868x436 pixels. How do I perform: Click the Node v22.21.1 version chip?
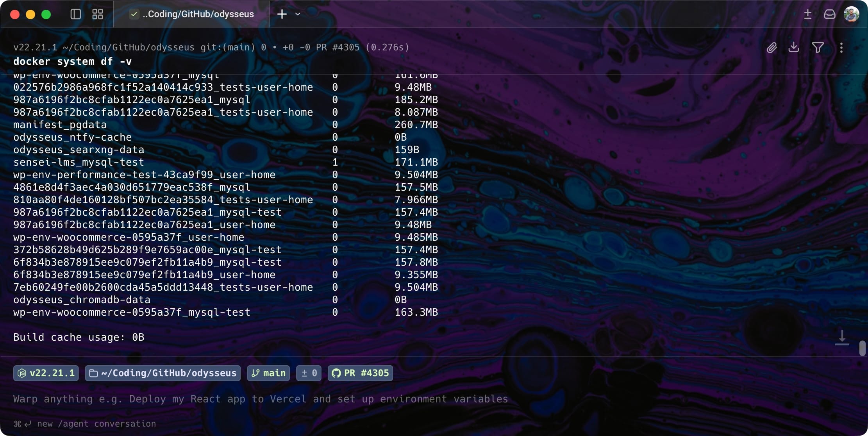[46, 373]
